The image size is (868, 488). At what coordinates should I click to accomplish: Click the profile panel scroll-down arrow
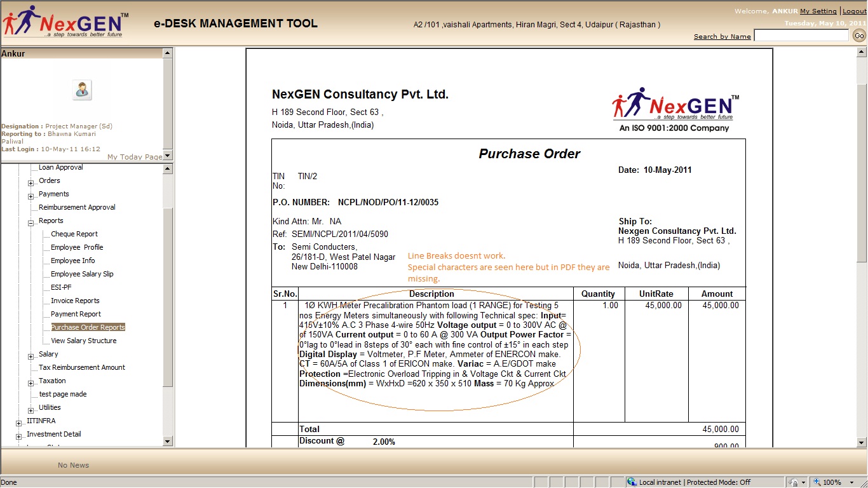pyautogui.click(x=168, y=156)
